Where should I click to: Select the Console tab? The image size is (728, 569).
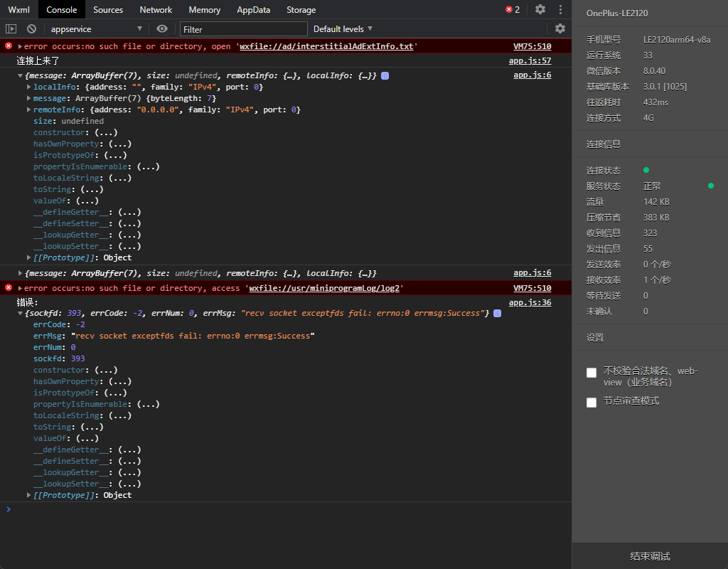62,10
